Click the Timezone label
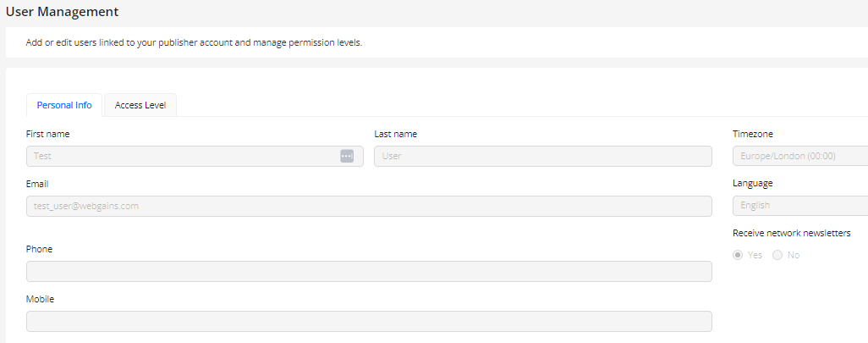This screenshot has width=868, height=343. point(752,134)
